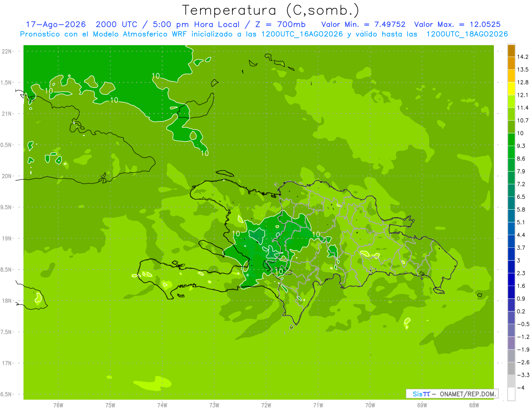Click the '68W' longitude label
This screenshot has width=532, height=411.
click(x=474, y=405)
